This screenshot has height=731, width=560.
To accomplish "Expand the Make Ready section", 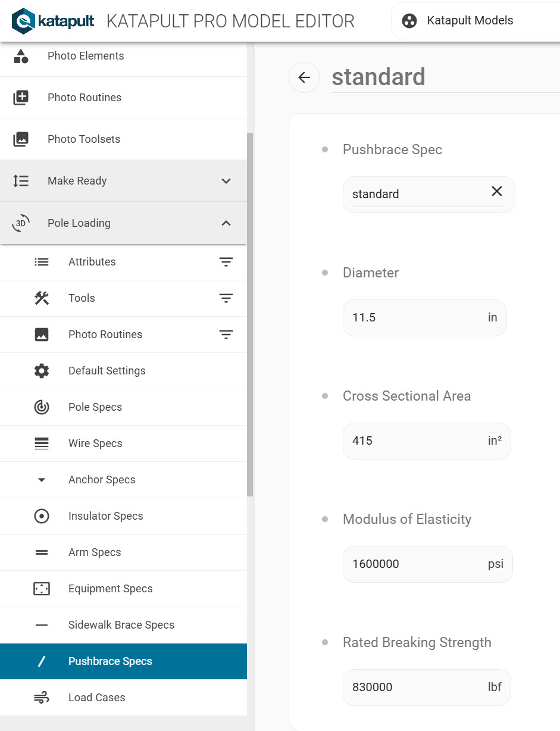I will pyautogui.click(x=226, y=181).
